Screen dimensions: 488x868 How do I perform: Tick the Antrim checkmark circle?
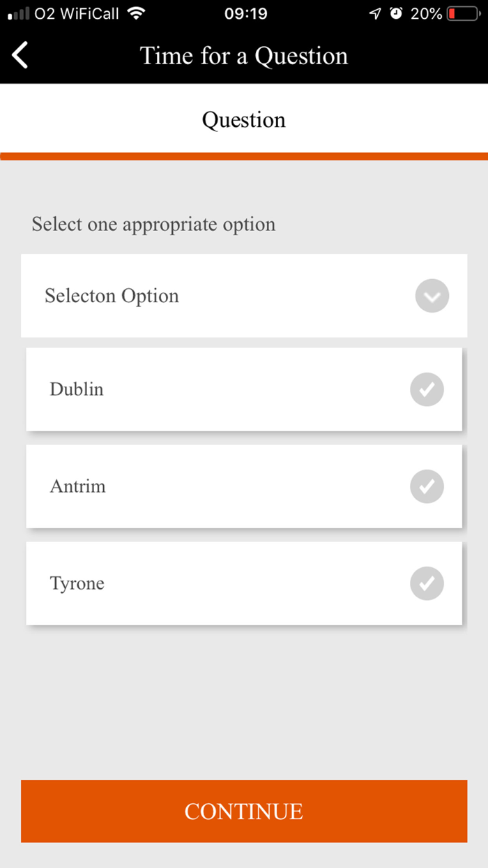427,486
